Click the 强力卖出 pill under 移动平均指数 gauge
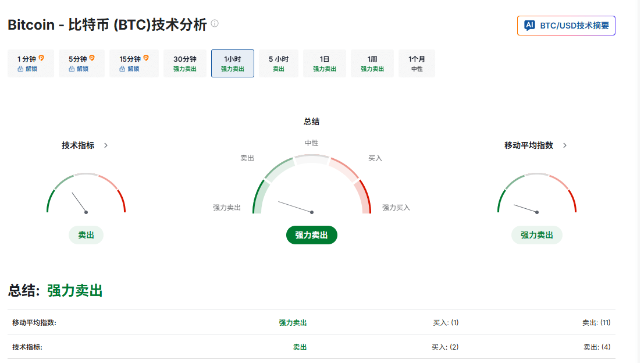 (x=537, y=235)
